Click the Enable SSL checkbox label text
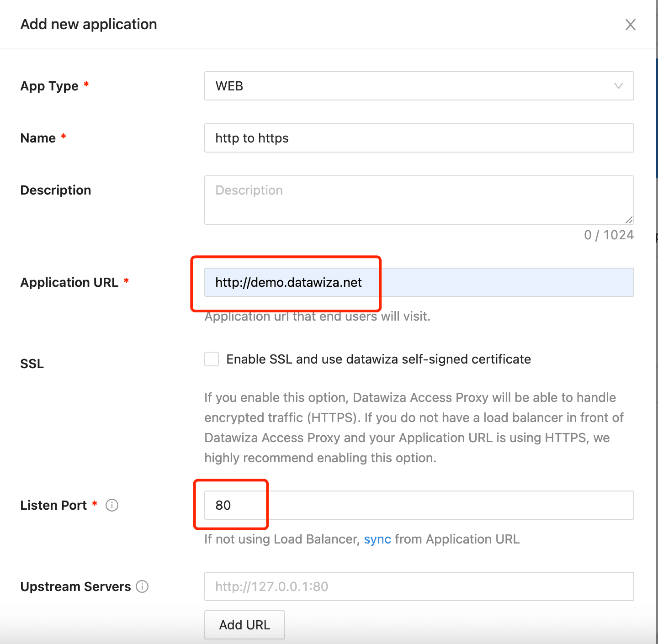This screenshot has height=644, width=658. [x=379, y=359]
